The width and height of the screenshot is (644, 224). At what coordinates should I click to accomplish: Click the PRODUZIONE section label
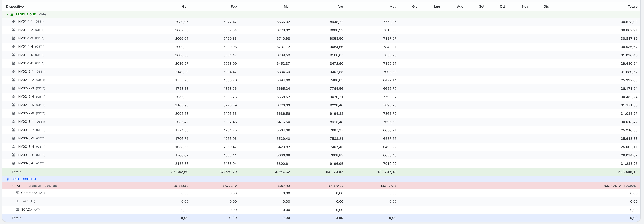click(26, 14)
